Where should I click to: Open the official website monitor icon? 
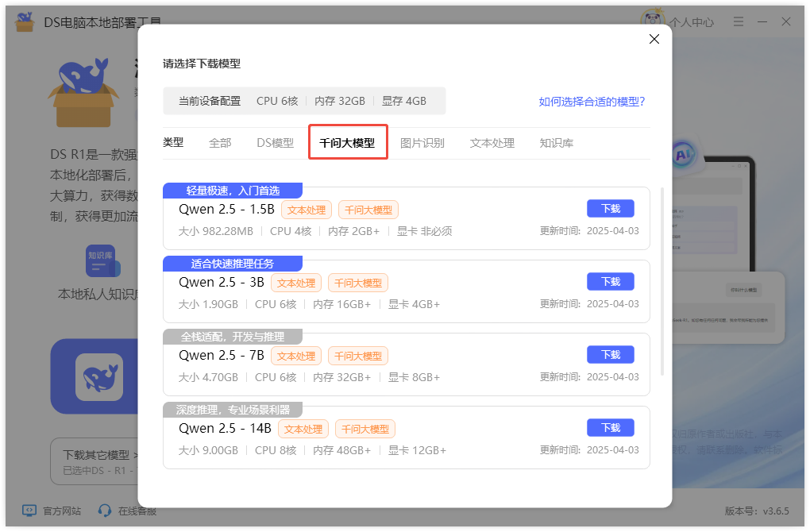coord(29,511)
